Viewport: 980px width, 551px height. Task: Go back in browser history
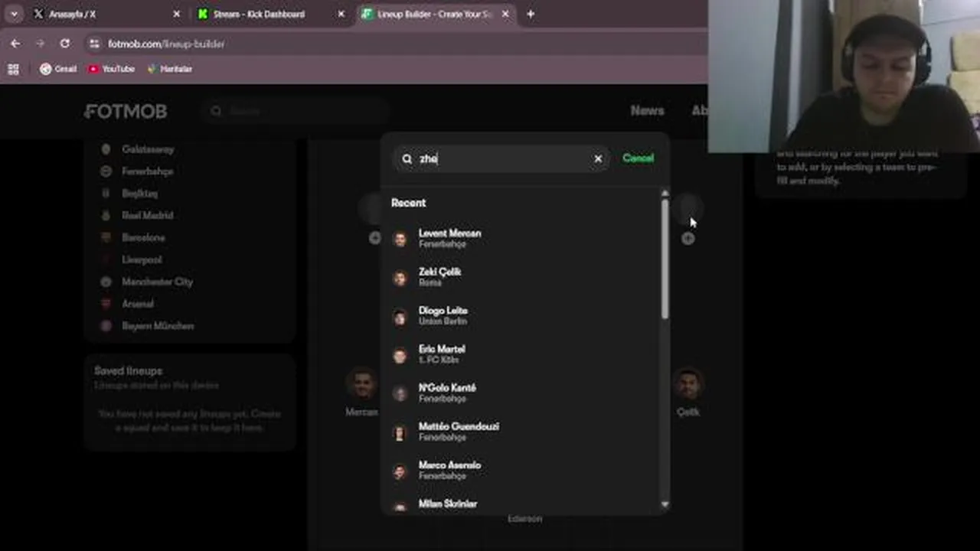(15, 44)
